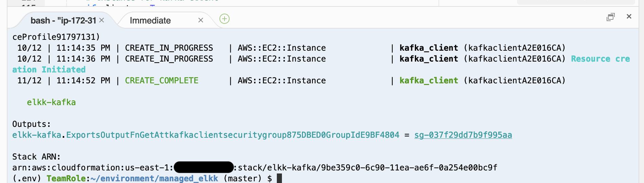This screenshot has height=183, width=644.
Task: Click the elkk-kafka.ExportsOutputFnGetAtt export name
Action: [206, 135]
